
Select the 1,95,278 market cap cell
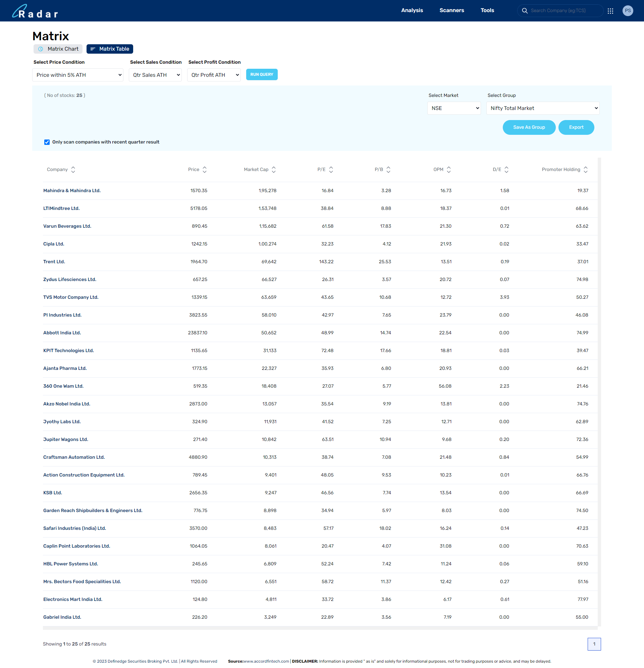[268, 190]
